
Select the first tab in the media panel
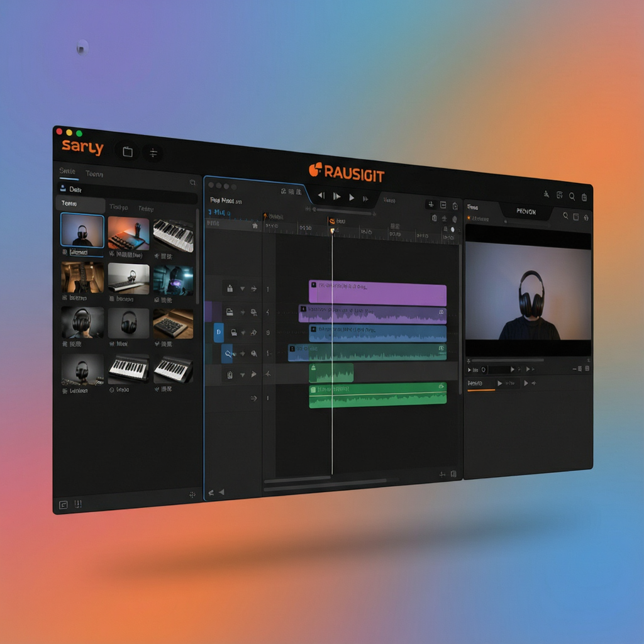[67, 171]
